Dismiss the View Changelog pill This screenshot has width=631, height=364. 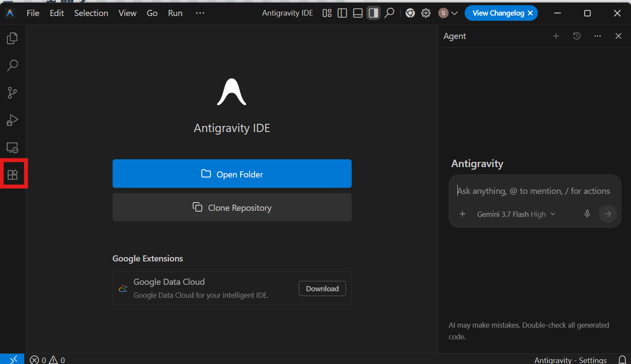[x=530, y=13]
